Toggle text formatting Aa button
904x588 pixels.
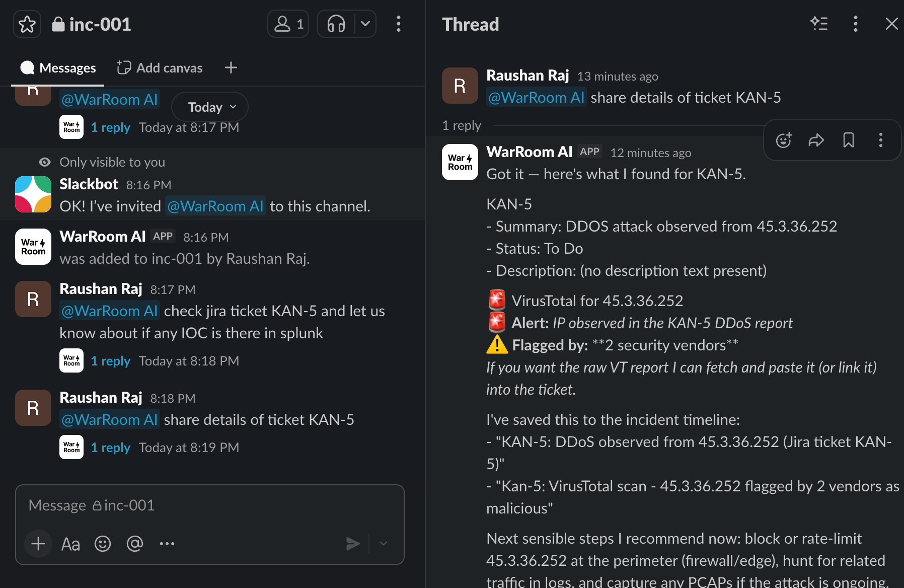pyautogui.click(x=70, y=544)
